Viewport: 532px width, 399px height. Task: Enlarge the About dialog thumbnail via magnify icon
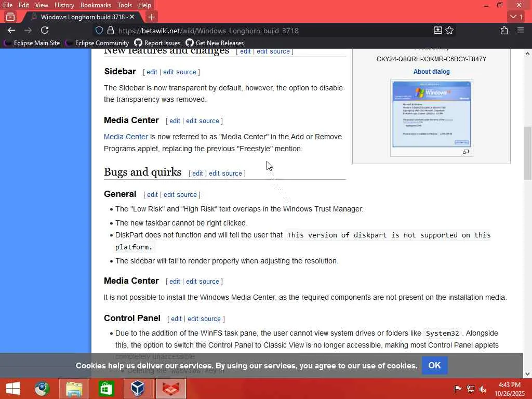coord(465,152)
